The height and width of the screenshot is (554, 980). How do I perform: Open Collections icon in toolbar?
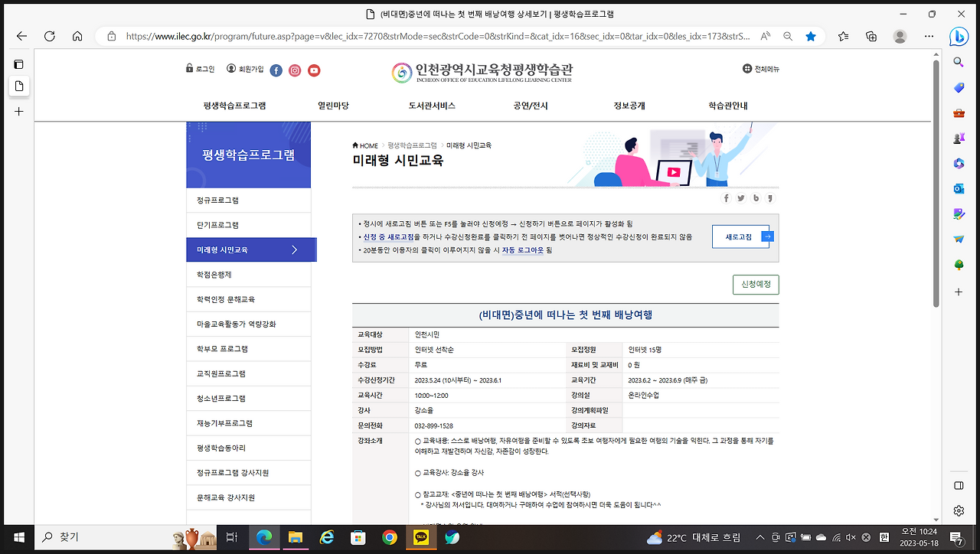click(871, 36)
